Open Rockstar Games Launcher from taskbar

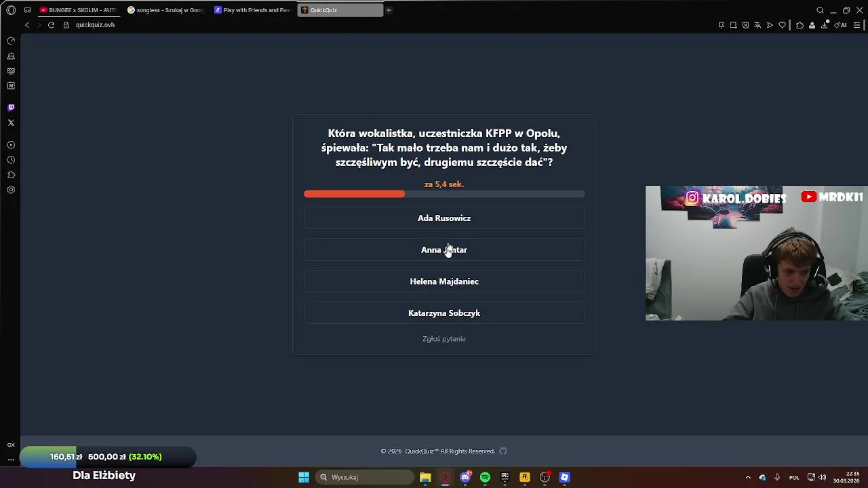[525, 477]
